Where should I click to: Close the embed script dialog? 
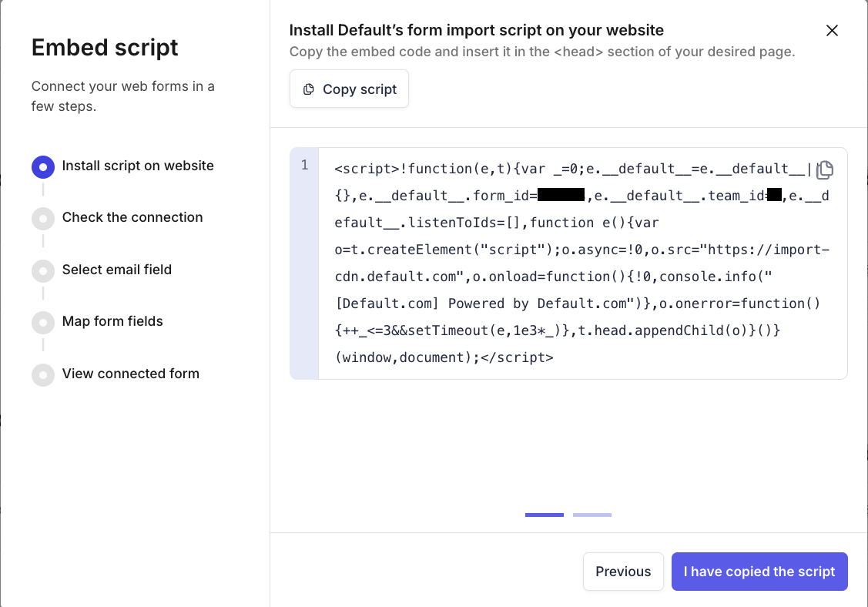point(832,31)
